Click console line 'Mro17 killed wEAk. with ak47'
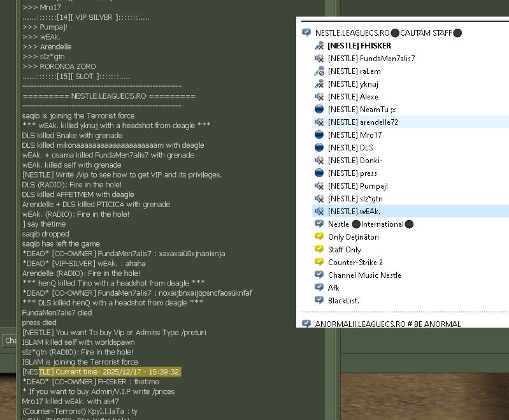 71,401
